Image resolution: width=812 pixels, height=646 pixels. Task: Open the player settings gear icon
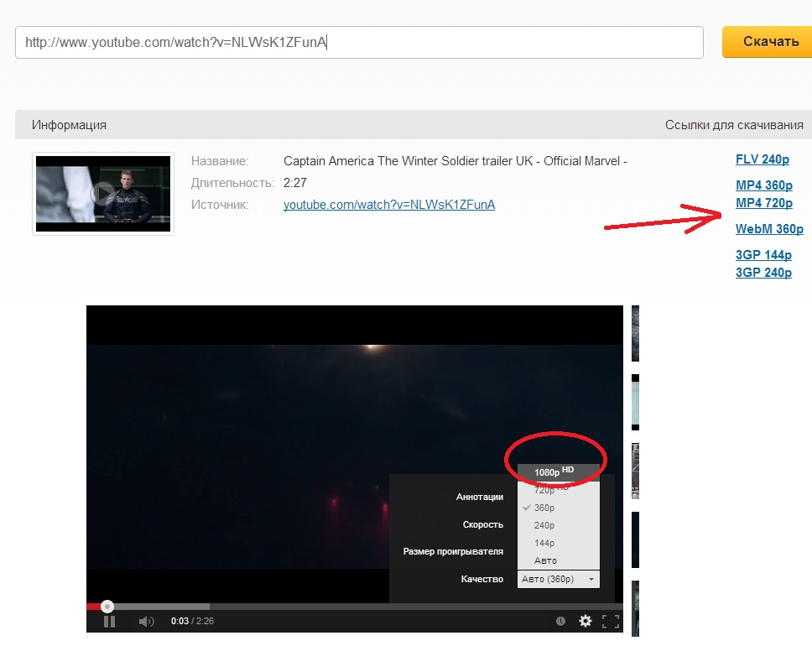pyautogui.click(x=586, y=622)
